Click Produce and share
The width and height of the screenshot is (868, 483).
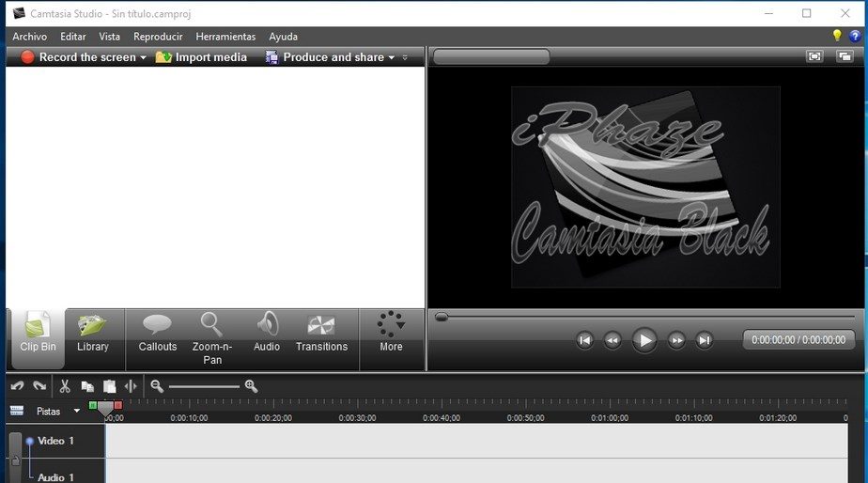click(x=325, y=57)
